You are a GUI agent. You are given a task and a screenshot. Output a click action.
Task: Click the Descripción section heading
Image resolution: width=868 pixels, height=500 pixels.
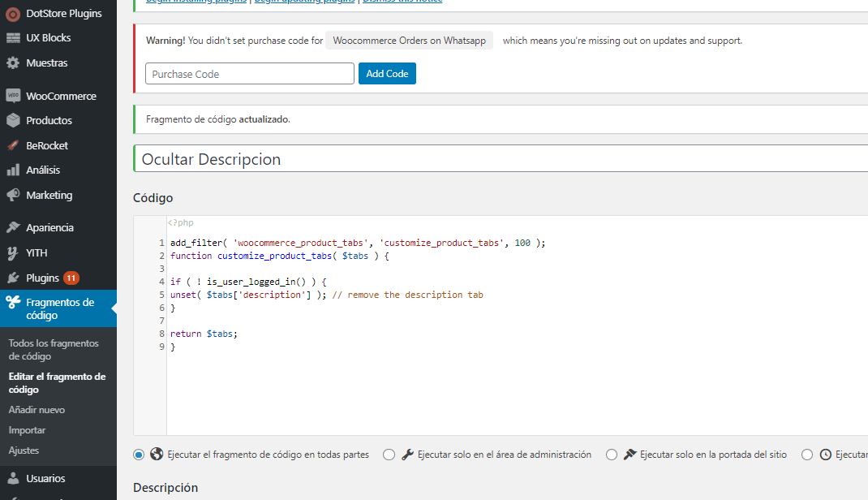(x=165, y=487)
